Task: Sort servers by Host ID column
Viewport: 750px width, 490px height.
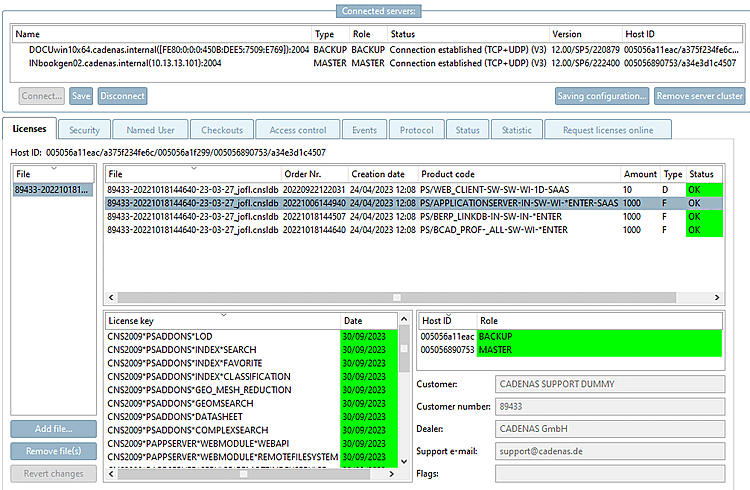Action: pos(682,34)
